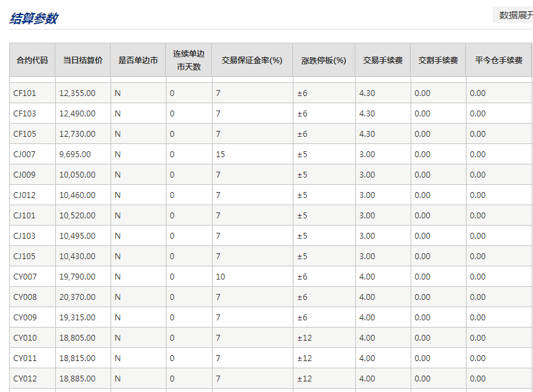The image size is (533, 392).
Task: Click settlement price 10,460.00
Action: point(77,195)
